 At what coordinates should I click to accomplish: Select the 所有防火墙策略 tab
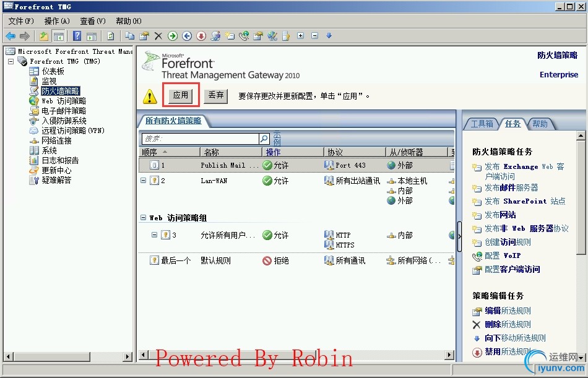click(x=173, y=121)
